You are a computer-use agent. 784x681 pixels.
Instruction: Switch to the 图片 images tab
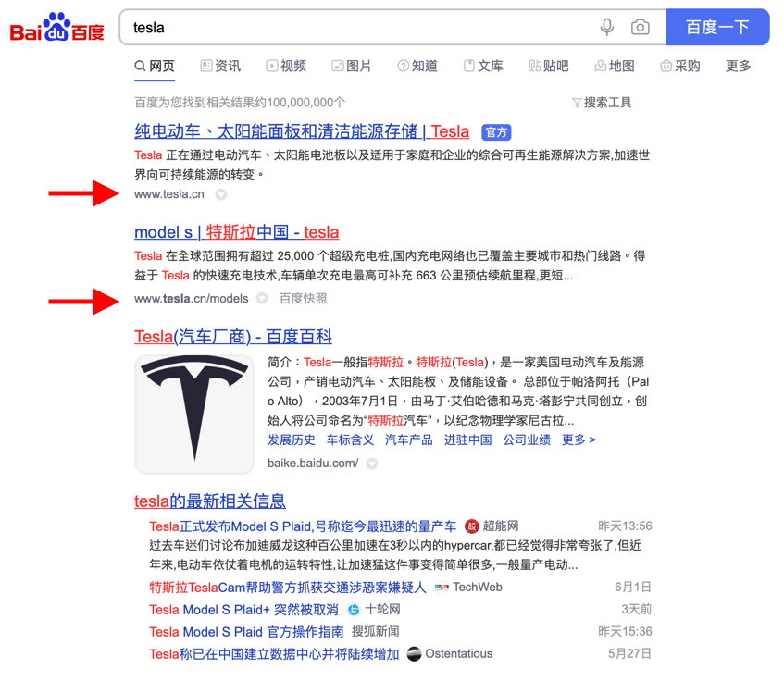352,67
